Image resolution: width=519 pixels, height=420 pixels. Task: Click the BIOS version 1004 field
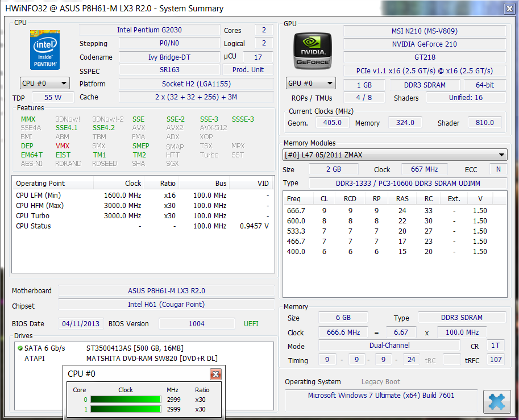197,324
